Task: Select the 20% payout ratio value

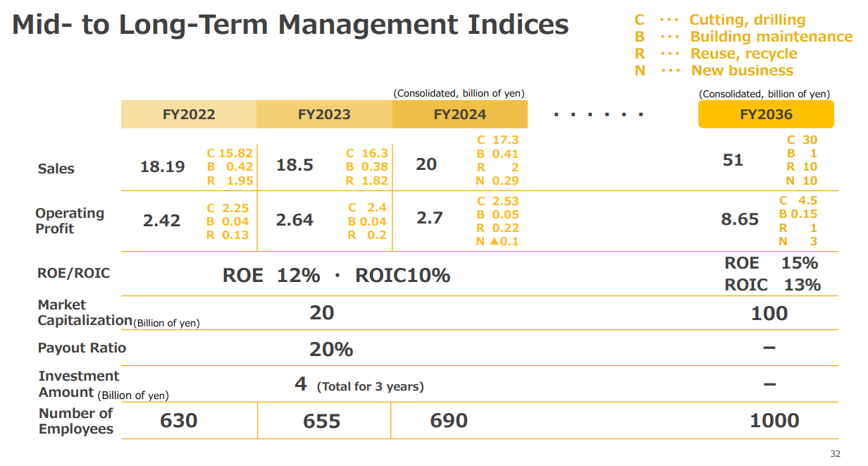Action: [x=331, y=349]
